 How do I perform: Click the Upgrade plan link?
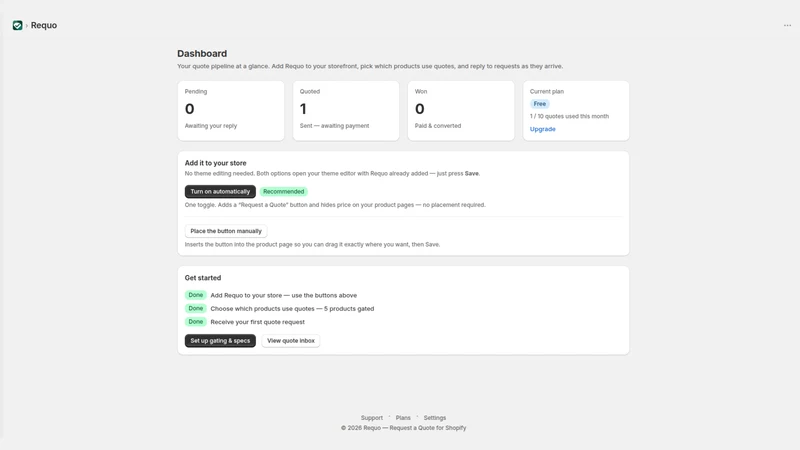coord(542,129)
